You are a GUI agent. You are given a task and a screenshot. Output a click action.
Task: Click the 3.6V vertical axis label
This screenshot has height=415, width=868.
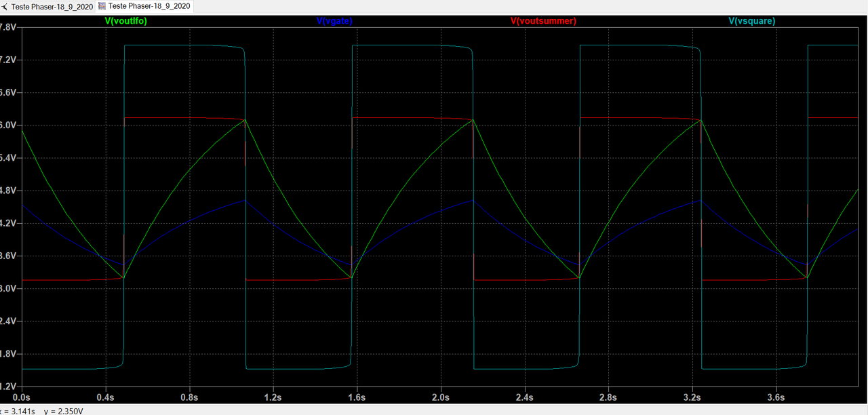[x=7, y=256]
